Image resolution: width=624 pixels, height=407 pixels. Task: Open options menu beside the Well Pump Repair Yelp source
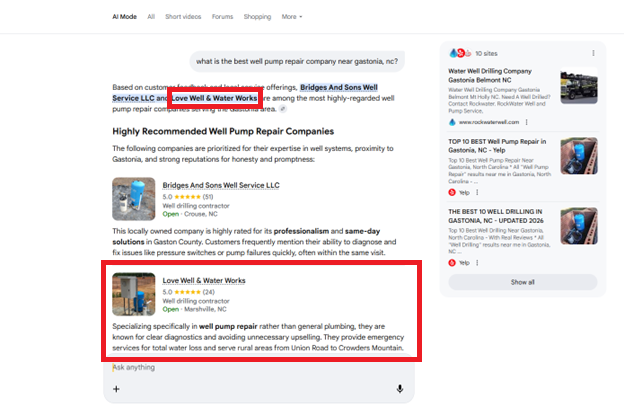(x=477, y=193)
